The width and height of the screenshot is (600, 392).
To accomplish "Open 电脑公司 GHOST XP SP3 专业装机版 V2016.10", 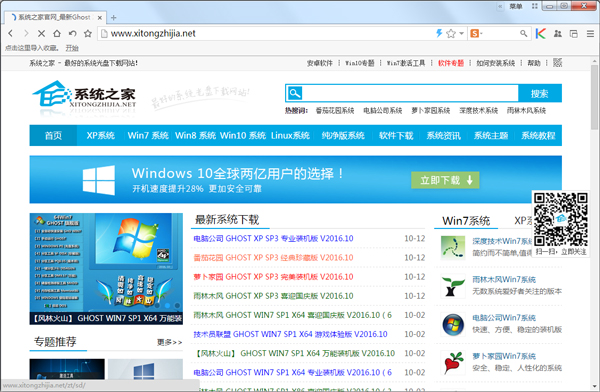I will coord(273,238).
